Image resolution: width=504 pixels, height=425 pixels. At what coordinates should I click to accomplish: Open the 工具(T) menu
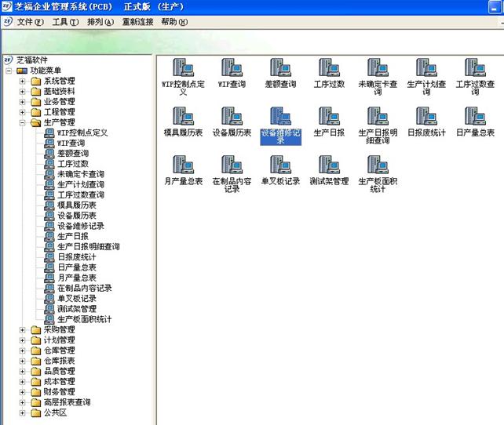click(x=65, y=22)
